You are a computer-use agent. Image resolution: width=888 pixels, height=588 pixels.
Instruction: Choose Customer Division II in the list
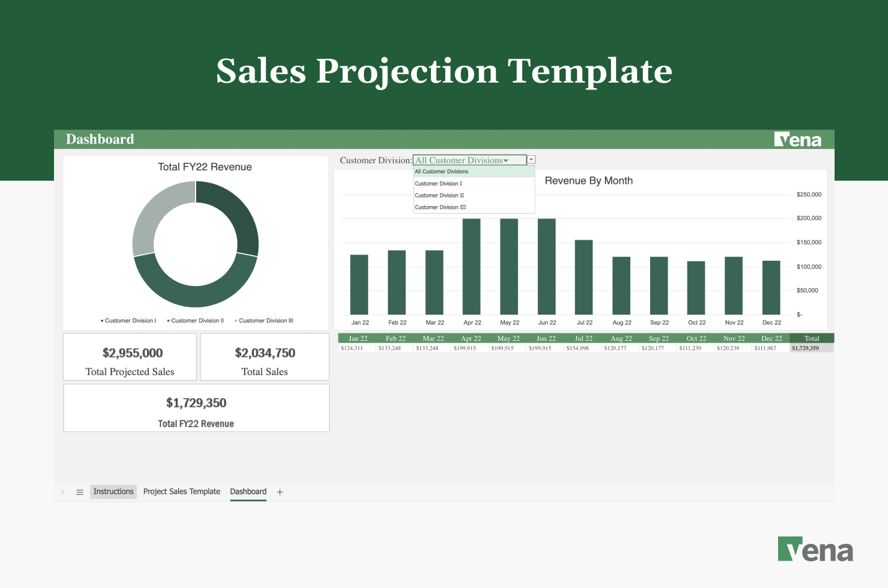click(x=439, y=195)
